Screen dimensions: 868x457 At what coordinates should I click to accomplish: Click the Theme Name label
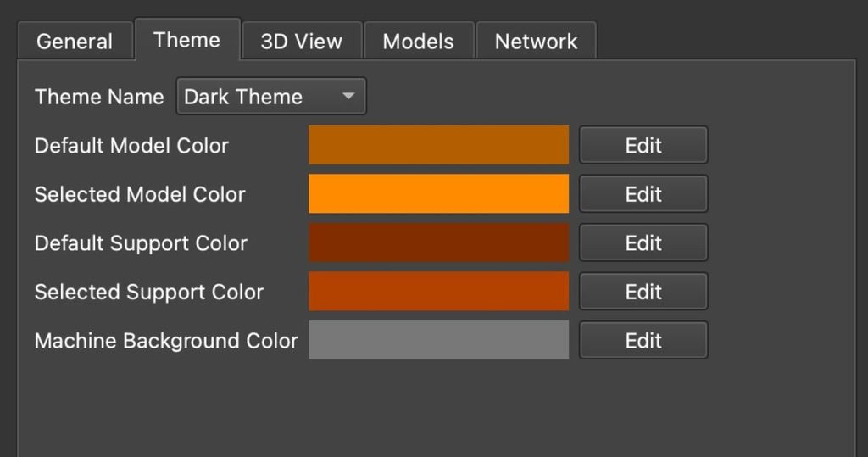(x=99, y=97)
